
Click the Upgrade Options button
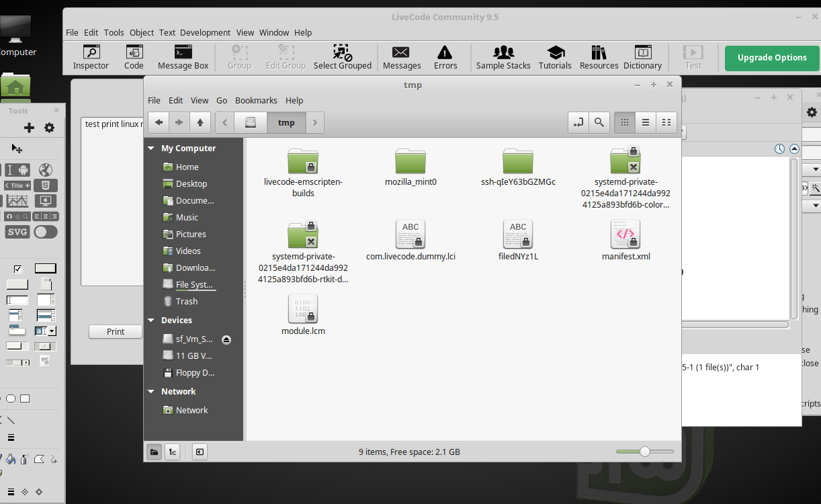pyautogui.click(x=772, y=58)
